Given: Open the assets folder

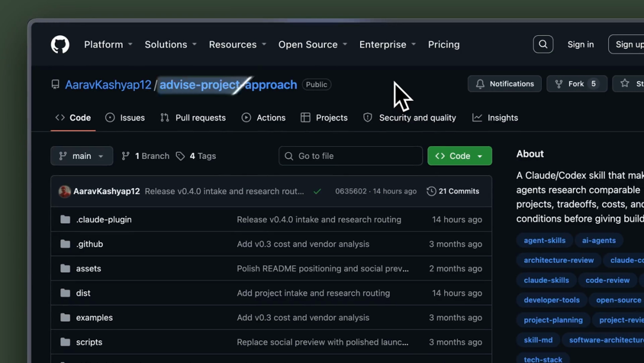Looking at the screenshot, I should pyautogui.click(x=88, y=269).
